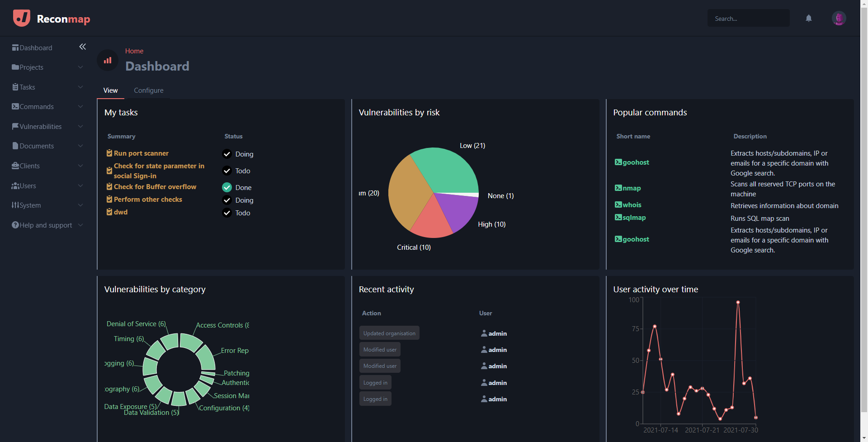Expand the Commands menu chevron
The height and width of the screenshot is (442, 868).
coord(80,107)
